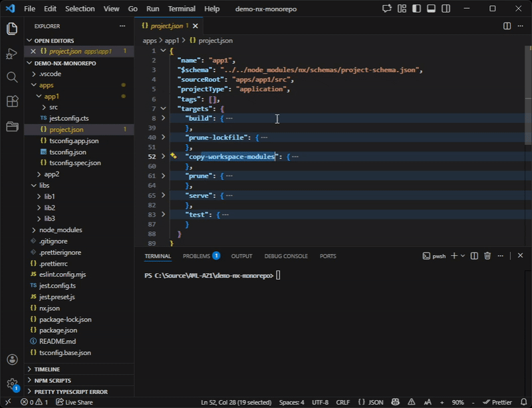Open the notifications bell
This screenshot has width=532, height=408.
[524, 402]
